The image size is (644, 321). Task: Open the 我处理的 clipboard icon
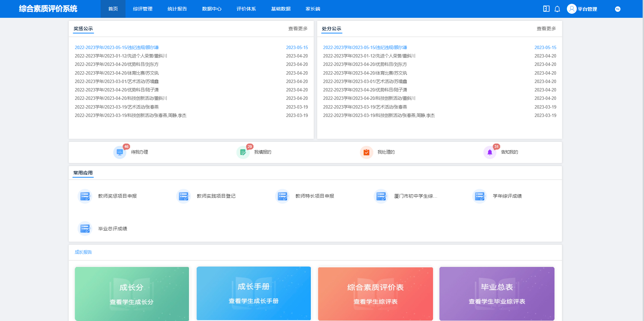[366, 152]
